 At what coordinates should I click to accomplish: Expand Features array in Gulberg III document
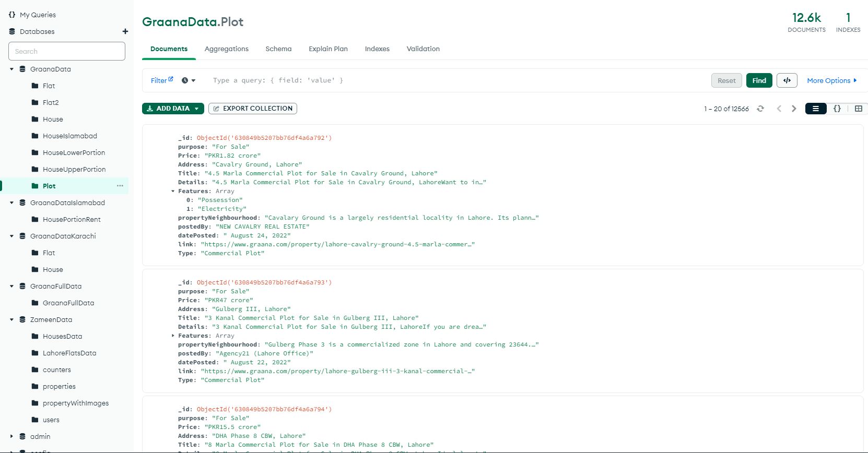click(173, 336)
